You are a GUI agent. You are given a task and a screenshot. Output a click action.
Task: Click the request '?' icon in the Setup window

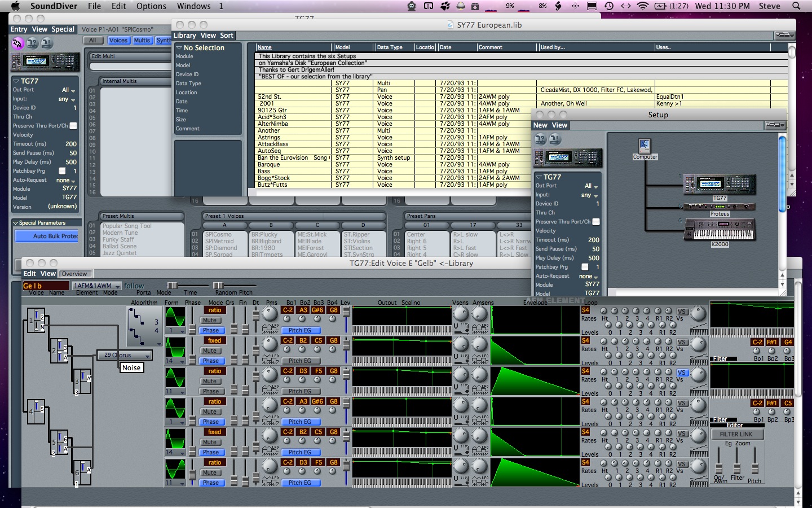point(540,139)
